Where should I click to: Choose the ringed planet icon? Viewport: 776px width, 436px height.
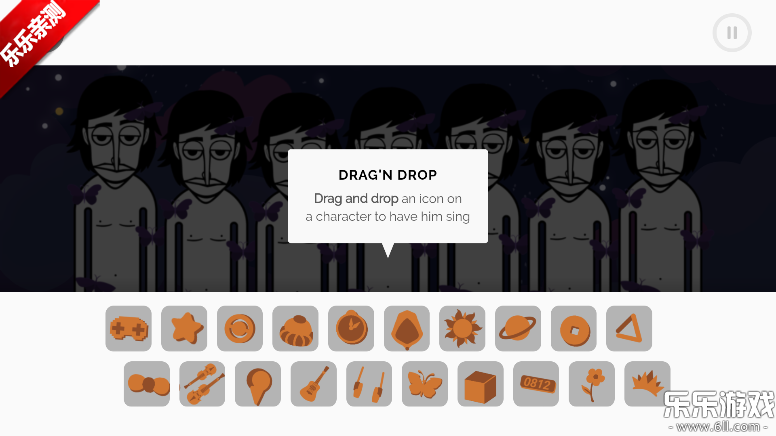518,329
